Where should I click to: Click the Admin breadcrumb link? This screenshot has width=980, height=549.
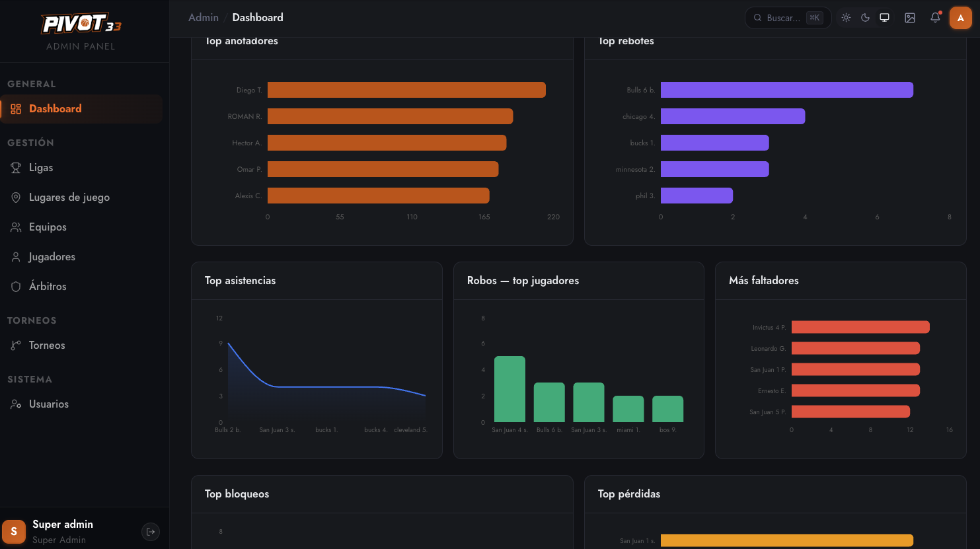click(204, 18)
